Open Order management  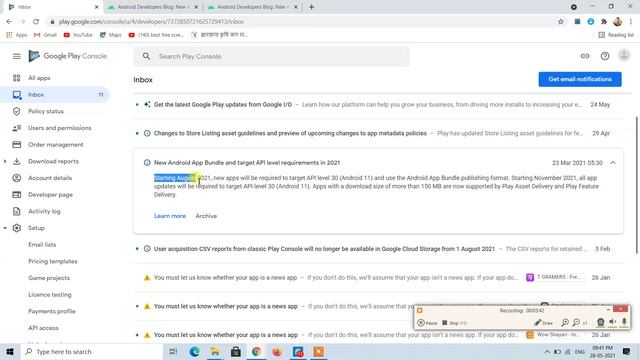pyautogui.click(x=56, y=145)
